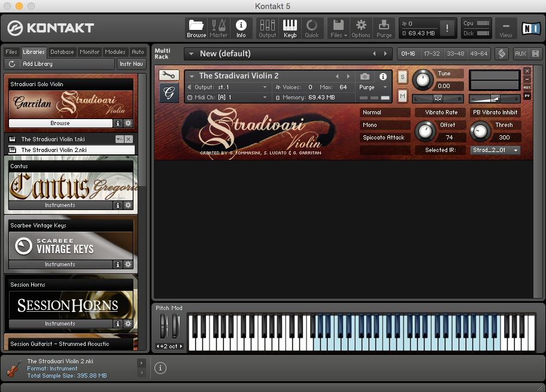
Task: Switch to the Monitor tab
Action: coord(89,52)
